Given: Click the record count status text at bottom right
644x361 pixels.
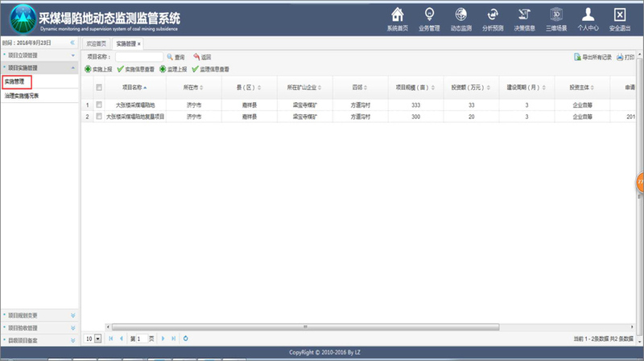Looking at the screenshot, I should (603, 338).
